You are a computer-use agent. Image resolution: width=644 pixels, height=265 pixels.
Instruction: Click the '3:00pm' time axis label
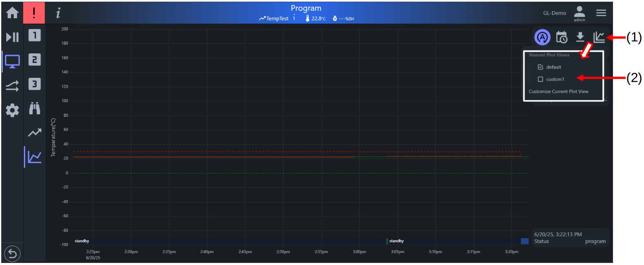[359, 251]
